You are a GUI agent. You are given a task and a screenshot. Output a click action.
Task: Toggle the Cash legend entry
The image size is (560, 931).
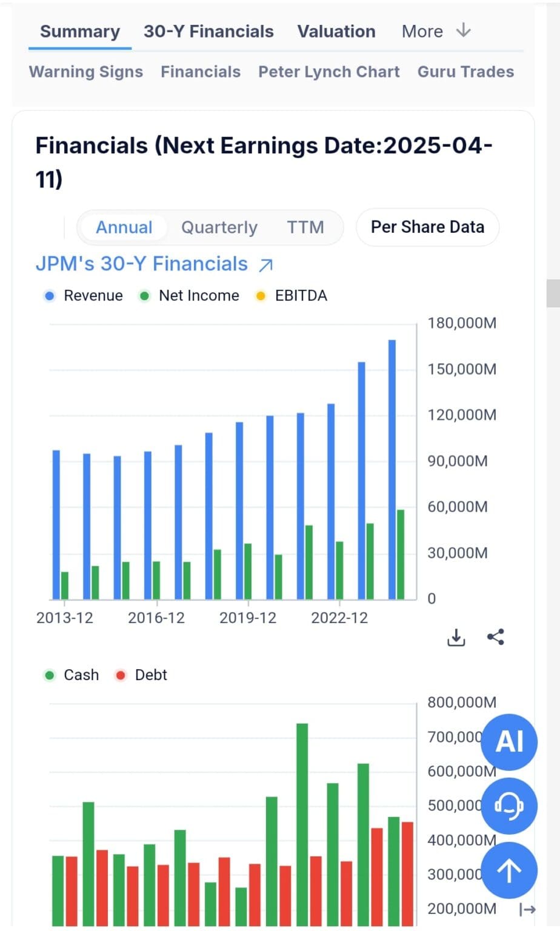[x=70, y=675]
